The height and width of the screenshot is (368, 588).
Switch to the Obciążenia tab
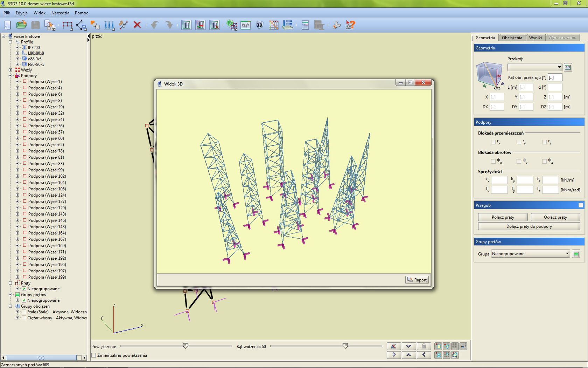point(512,38)
